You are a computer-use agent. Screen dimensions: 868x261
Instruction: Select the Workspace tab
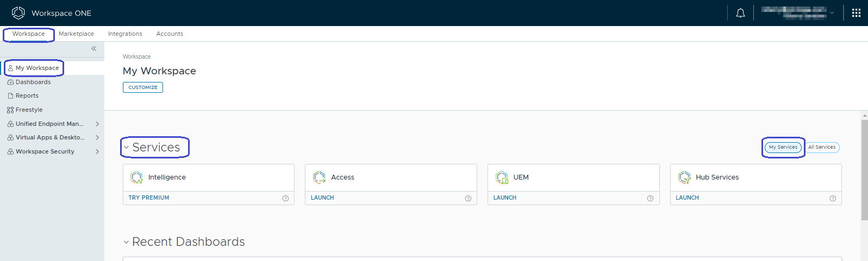coord(29,34)
